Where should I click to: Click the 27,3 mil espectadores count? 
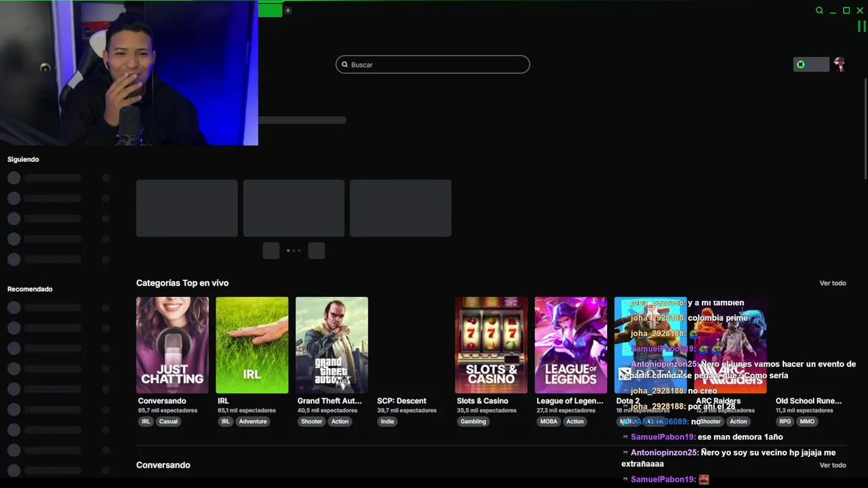point(566,411)
